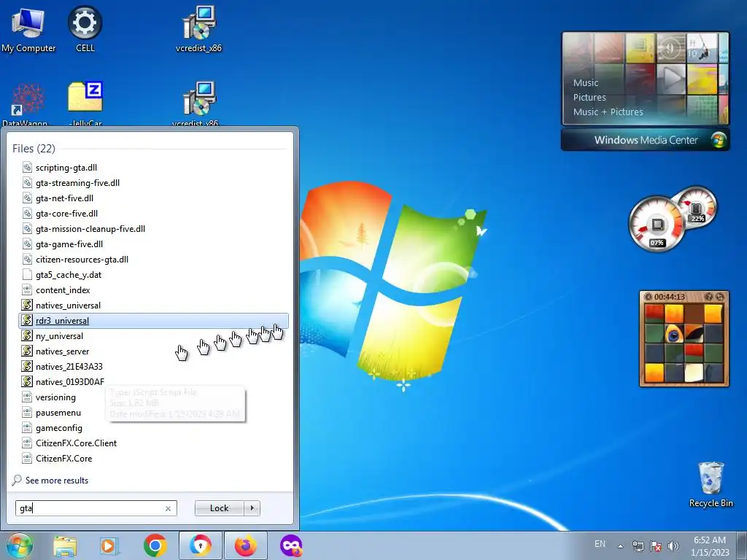
Task: Click the Files (22) results header
Action: pyautogui.click(x=34, y=149)
